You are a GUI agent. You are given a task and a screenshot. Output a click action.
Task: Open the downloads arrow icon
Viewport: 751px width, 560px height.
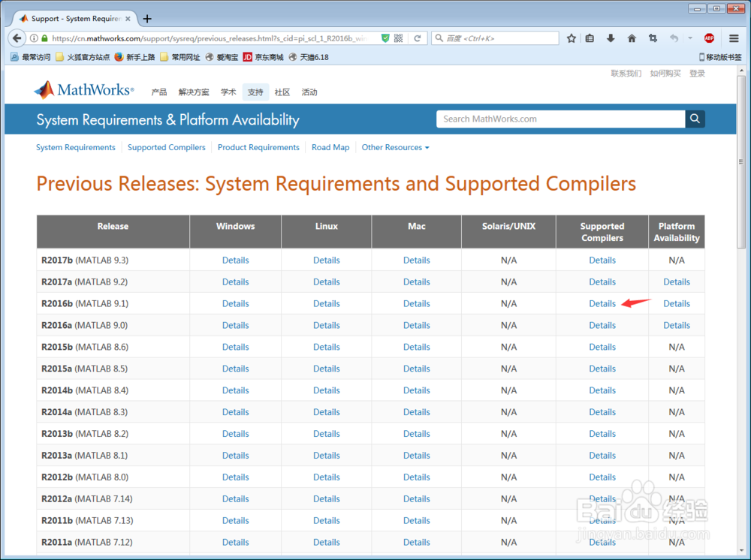click(610, 38)
